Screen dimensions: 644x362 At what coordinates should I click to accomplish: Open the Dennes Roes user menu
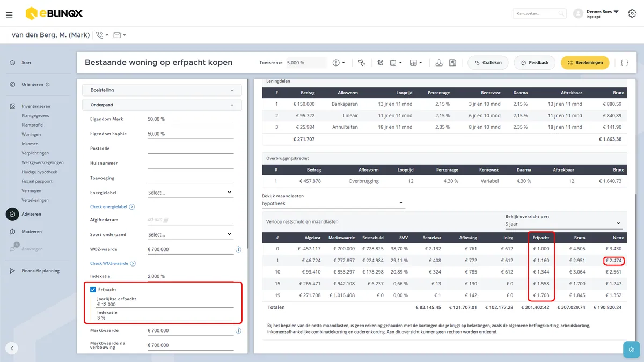[603, 13]
